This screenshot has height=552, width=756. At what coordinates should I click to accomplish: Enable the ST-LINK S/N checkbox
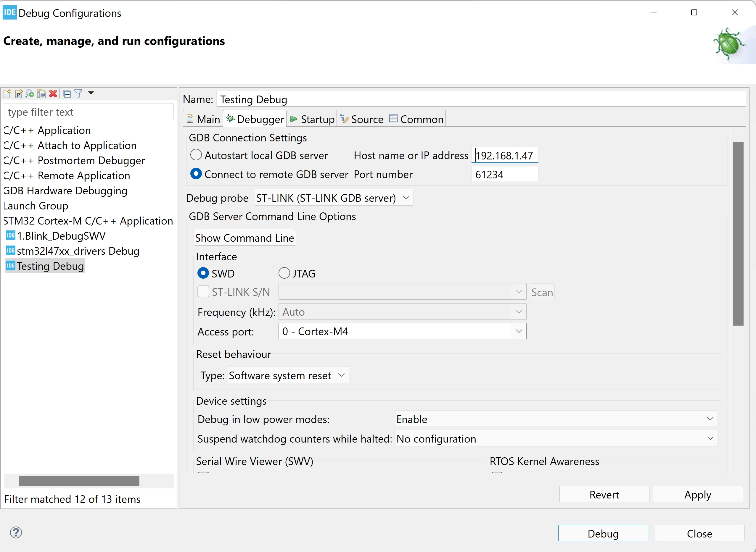tap(203, 291)
